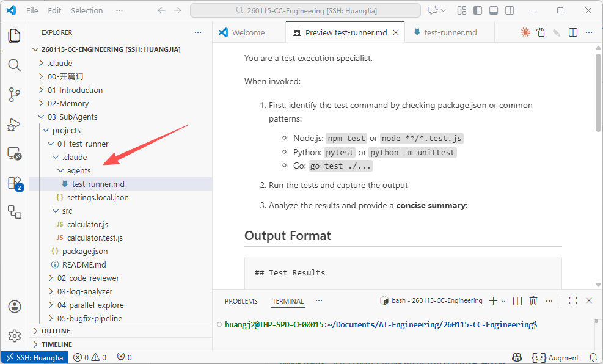
Task: Open the Source Control view
Action: click(14, 94)
